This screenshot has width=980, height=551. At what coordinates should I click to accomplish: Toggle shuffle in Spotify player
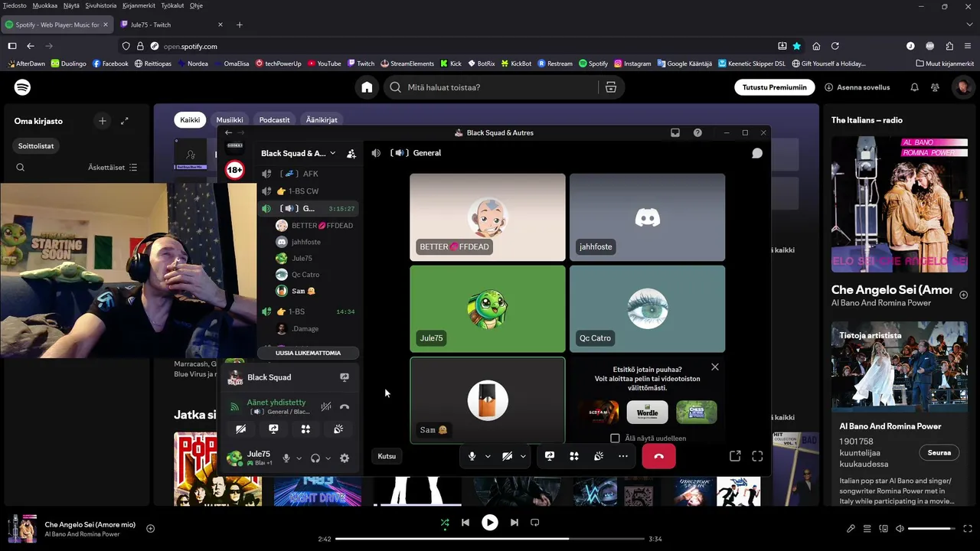[x=445, y=523]
